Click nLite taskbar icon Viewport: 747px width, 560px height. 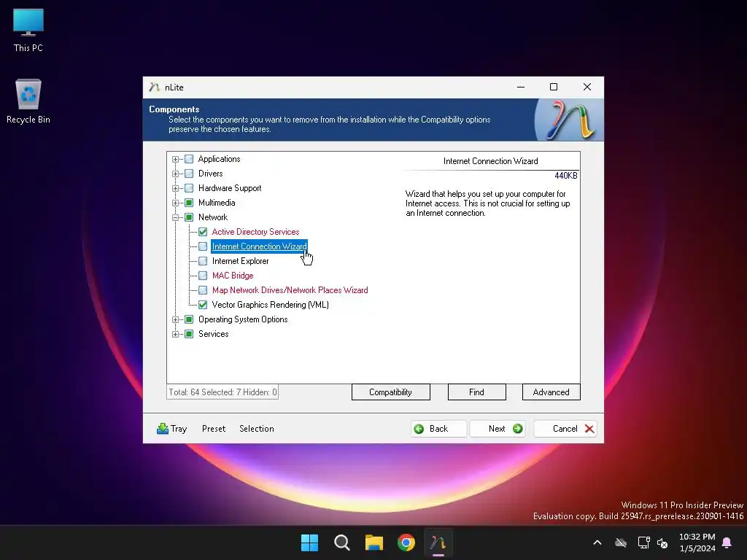click(x=438, y=542)
